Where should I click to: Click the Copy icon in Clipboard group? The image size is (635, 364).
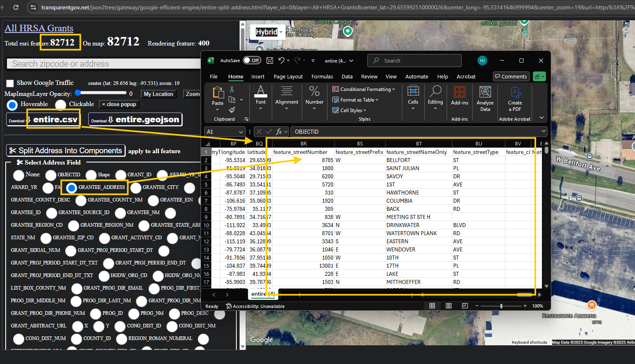[232, 100]
